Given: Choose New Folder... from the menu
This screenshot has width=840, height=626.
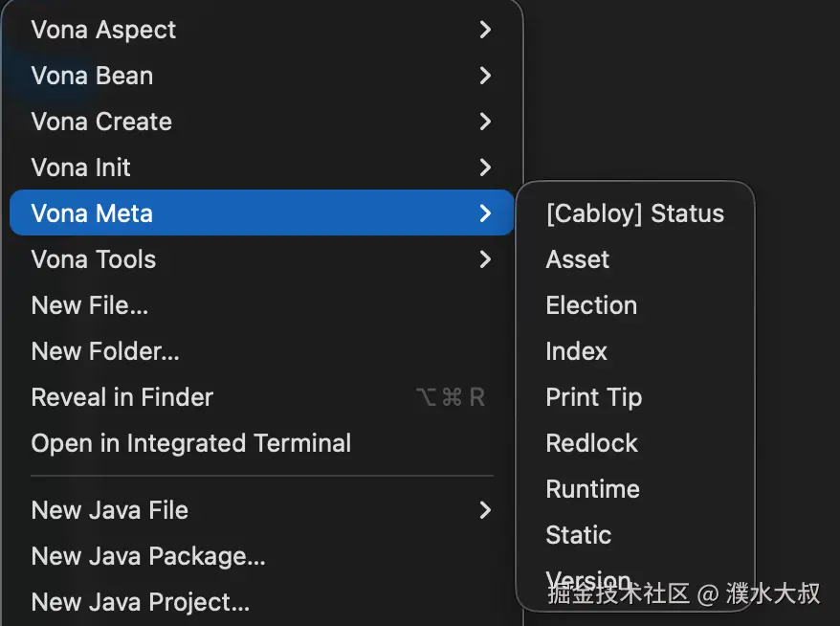Looking at the screenshot, I should [x=105, y=351].
